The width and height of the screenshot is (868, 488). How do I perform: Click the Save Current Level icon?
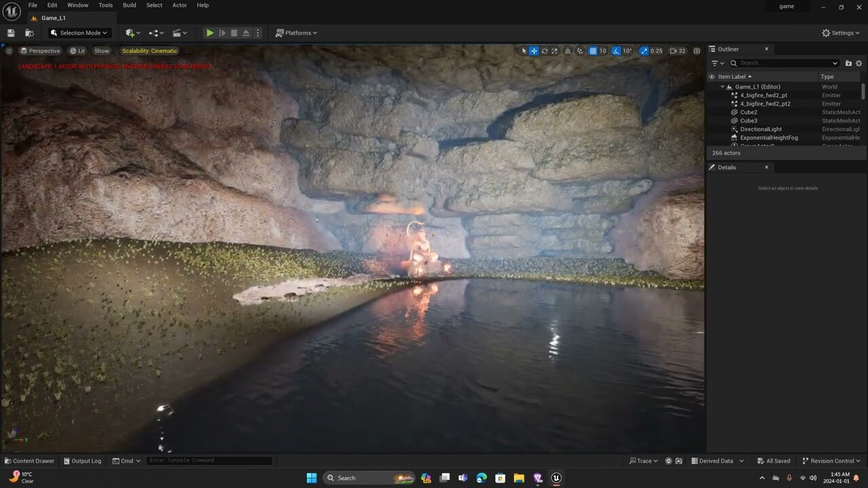pos(10,33)
